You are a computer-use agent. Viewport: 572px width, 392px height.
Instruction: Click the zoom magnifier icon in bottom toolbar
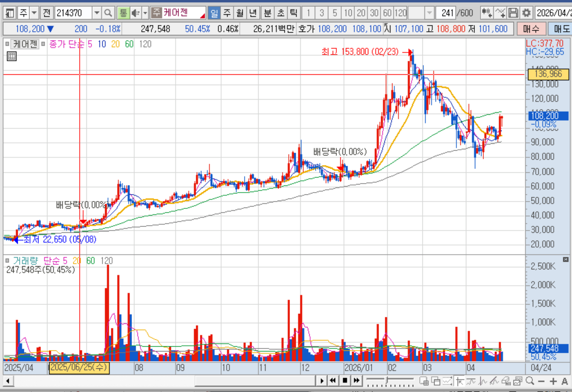[x=530, y=381]
